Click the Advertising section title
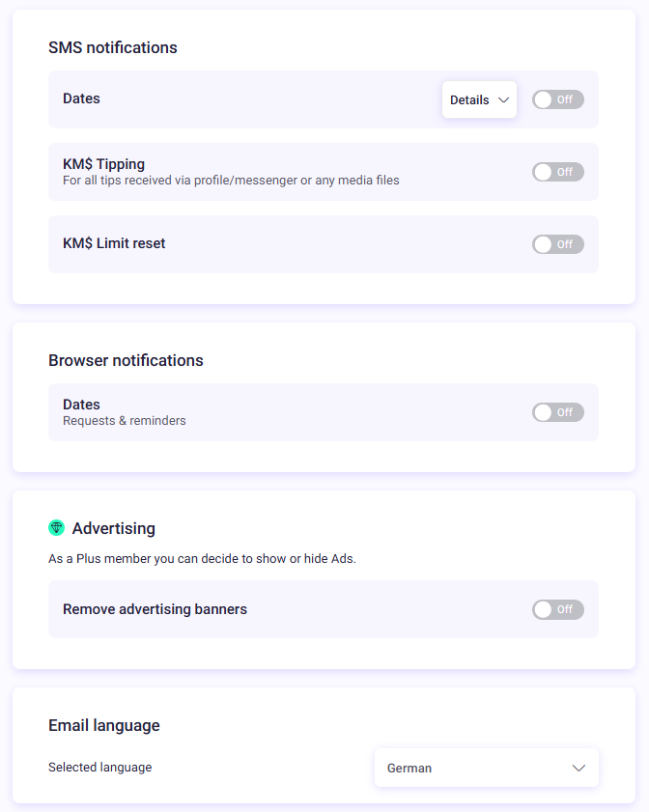 click(x=113, y=528)
